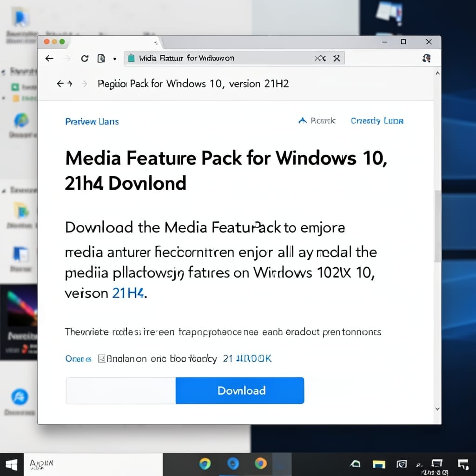Open the 'Crzesdy Lube' link
Image resolution: width=476 pixels, height=476 pixels.
[377, 121]
